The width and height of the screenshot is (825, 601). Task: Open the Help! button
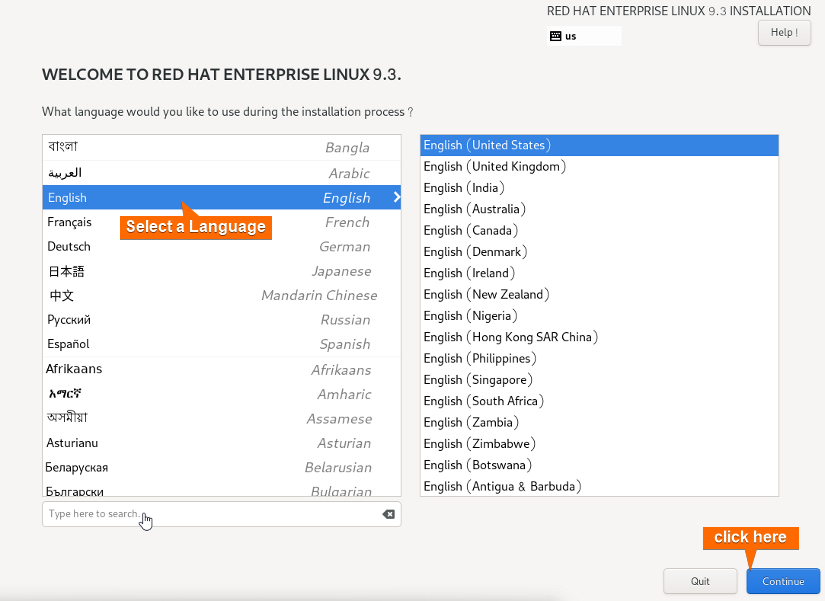pos(784,33)
